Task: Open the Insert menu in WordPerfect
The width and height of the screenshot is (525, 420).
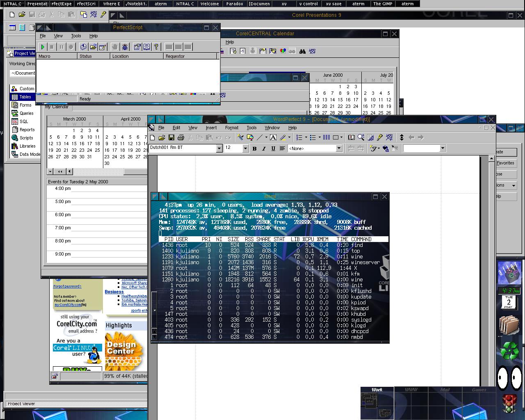Action: pos(211,128)
